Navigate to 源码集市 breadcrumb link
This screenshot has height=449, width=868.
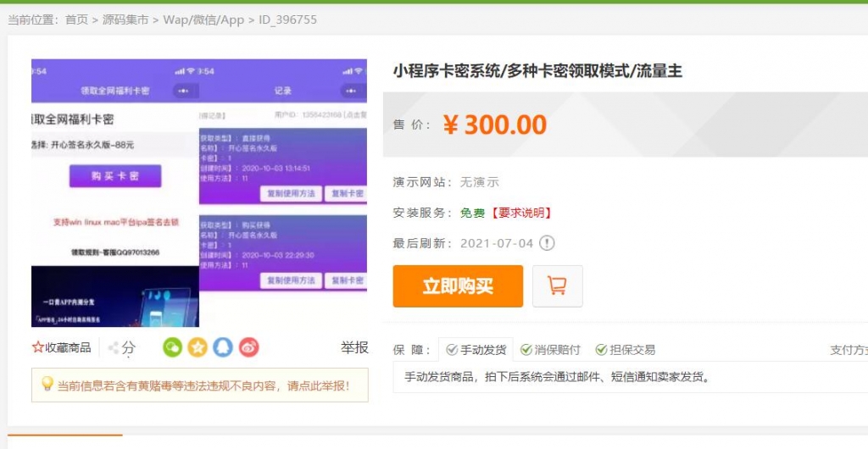point(125,19)
